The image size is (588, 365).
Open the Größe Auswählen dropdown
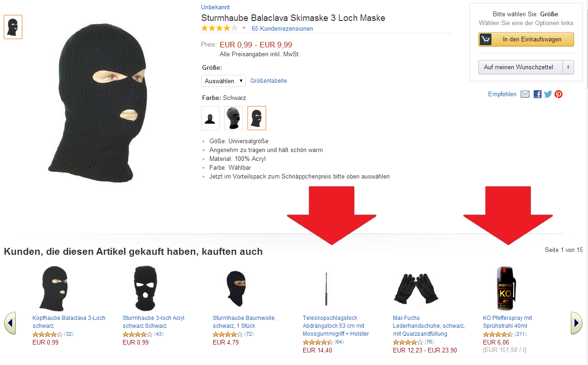pyautogui.click(x=223, y=81)
